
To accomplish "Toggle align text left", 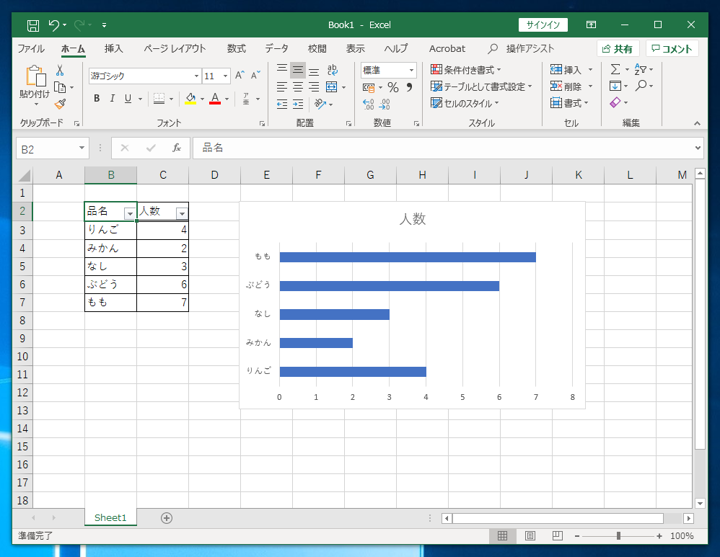I will [x=282, y=87].
